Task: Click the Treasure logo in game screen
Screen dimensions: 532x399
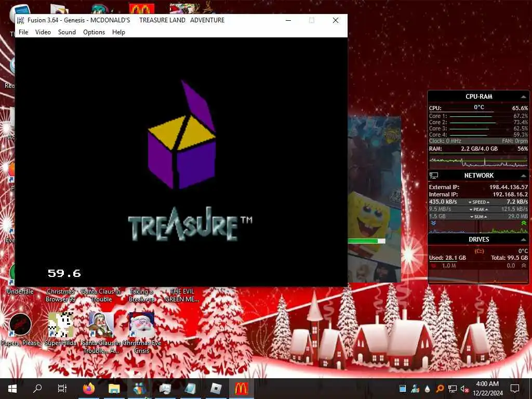Action: click(x=190, y=224)
